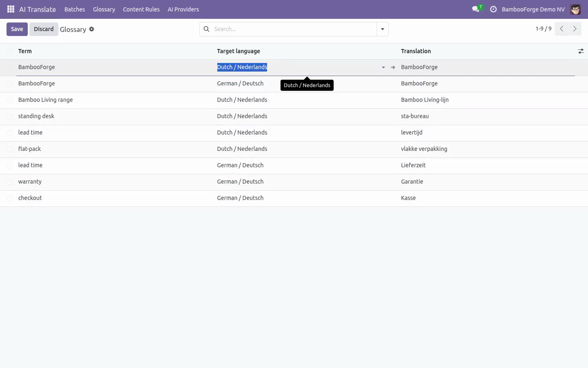
Task: Open the conversations messages icon
Action: [x=476, y=9]
